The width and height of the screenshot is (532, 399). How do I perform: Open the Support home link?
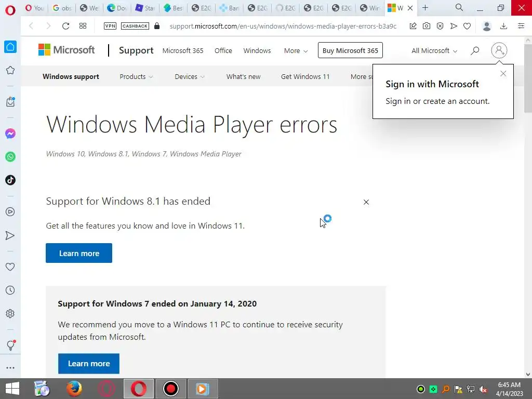pyautogui.click(x=136, y=50)
